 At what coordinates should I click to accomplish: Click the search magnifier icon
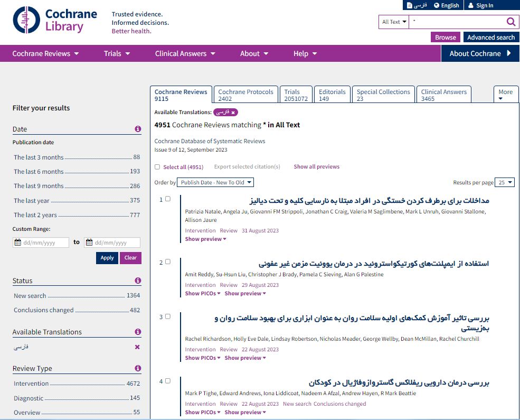click(510, 22)
